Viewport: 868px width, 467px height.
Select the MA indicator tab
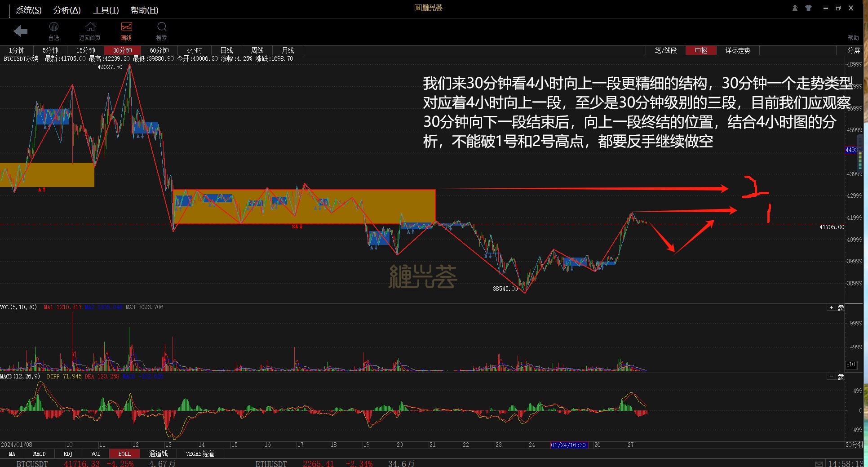point(12,454)
